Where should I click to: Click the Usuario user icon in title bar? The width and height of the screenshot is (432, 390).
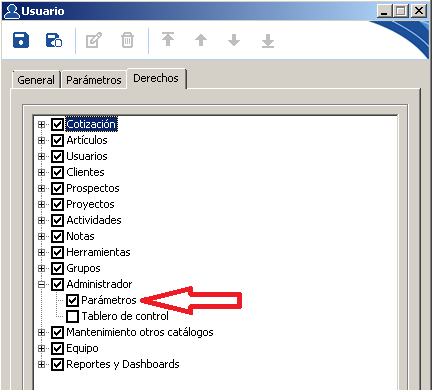pos(12,11)
